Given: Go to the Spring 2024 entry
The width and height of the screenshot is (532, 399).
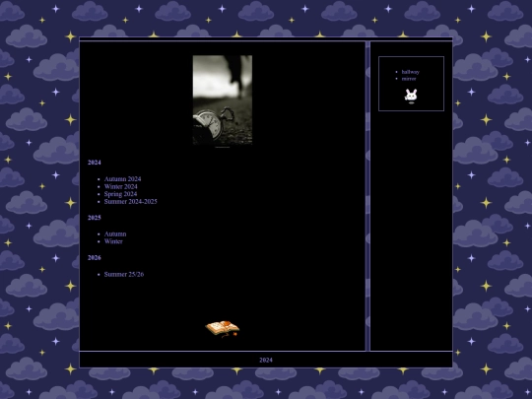Looking at the screenshot, I should coord(120,194).
